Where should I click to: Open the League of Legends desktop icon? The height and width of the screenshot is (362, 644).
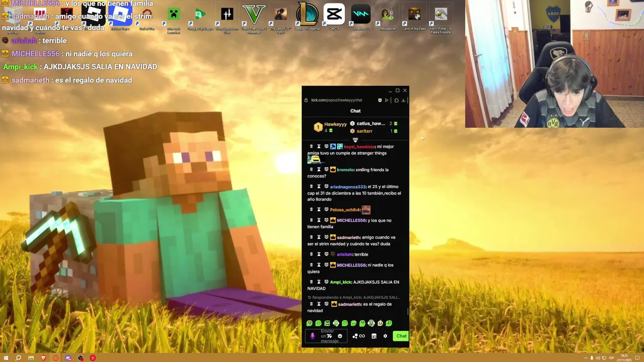(307, 17)
